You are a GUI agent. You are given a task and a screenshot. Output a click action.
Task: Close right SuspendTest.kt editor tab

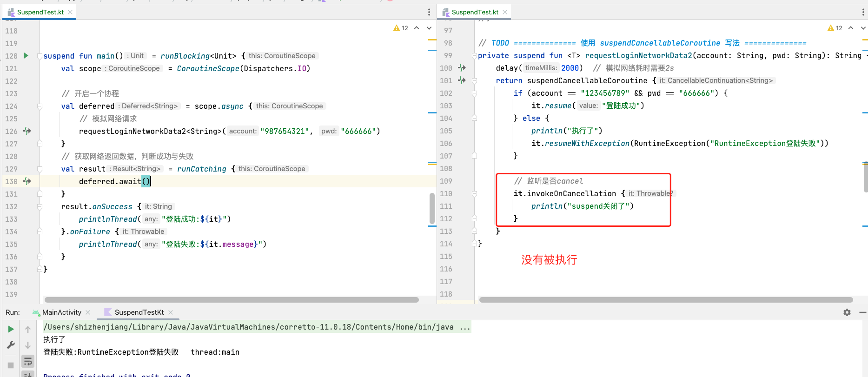coord(505,12)
